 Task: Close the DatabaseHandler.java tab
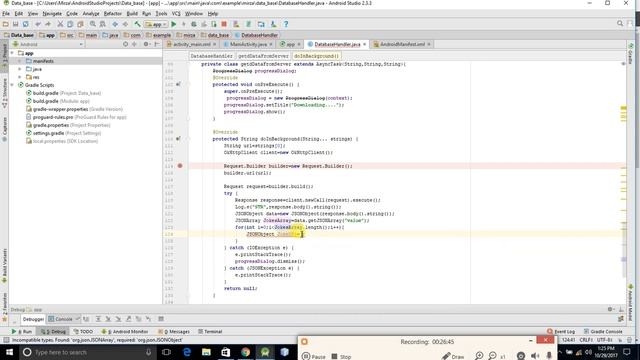tap(364, 44)
